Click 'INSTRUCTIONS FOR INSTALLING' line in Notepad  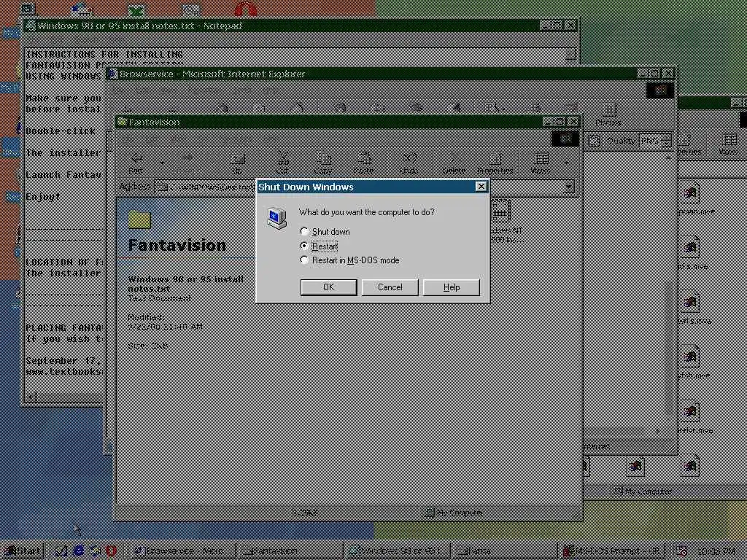pos(104,54)
